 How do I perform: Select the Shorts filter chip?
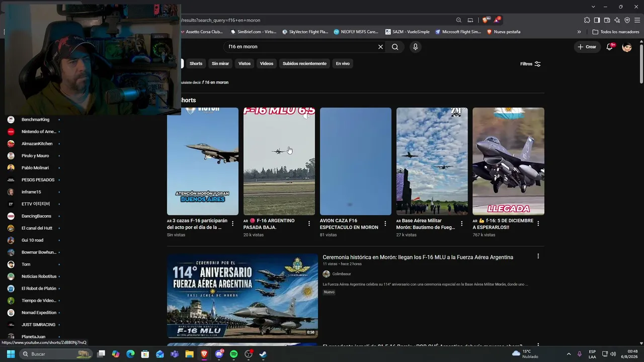coord(196,63)
